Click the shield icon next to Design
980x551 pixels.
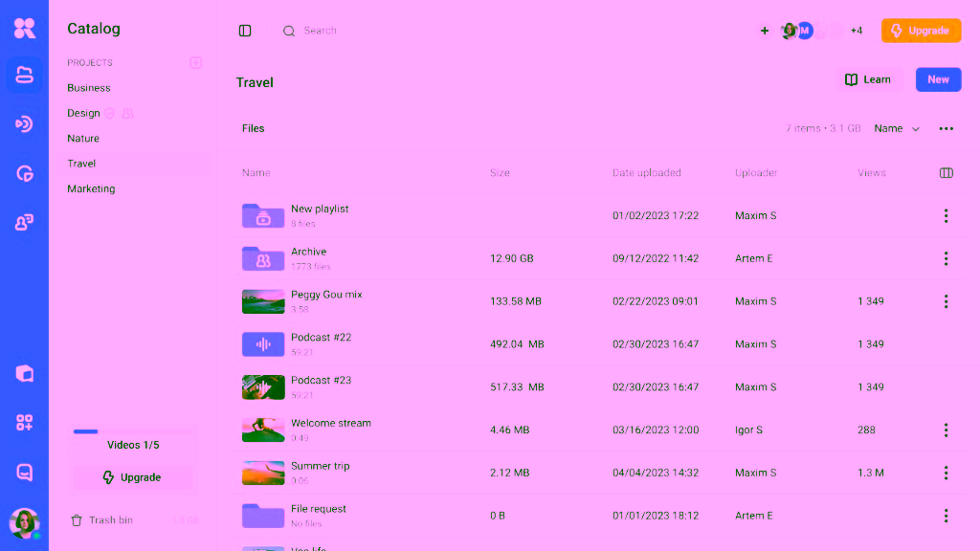click(109, 113)
